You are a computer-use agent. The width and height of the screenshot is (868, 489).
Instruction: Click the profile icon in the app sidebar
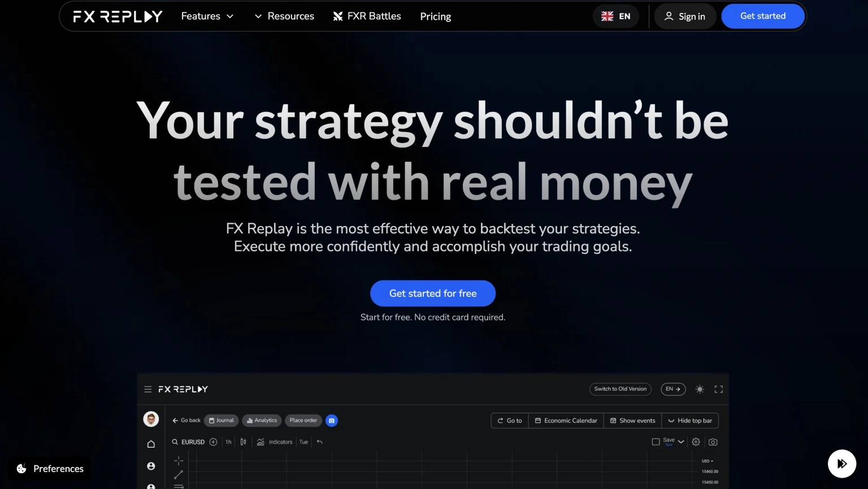tap(151, 466)
